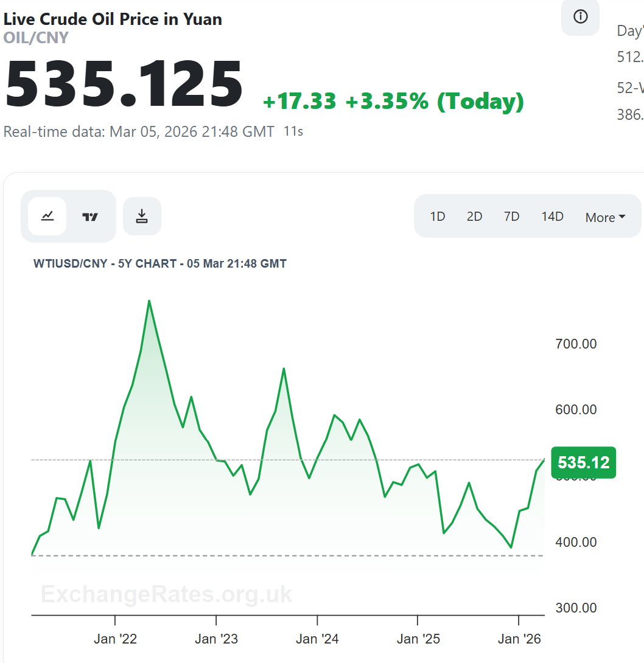Click the 2022 peak on price line
Image resolution: width=644 pixels, height=663 pixels.
point(149,300)
